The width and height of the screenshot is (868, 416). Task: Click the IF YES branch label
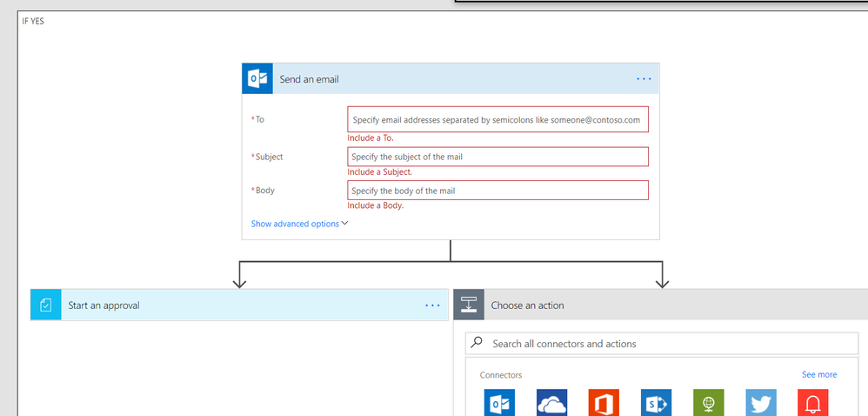[x=33, y=22]
